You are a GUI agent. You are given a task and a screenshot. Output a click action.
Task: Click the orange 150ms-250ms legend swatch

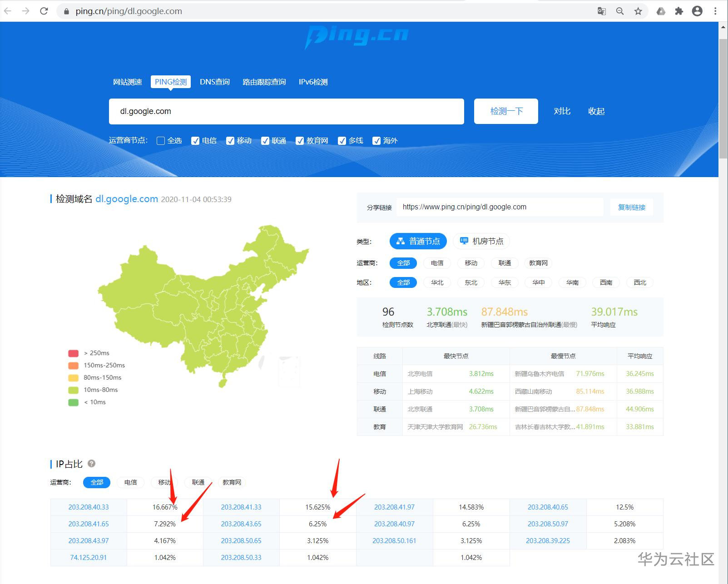click(73, 366)
